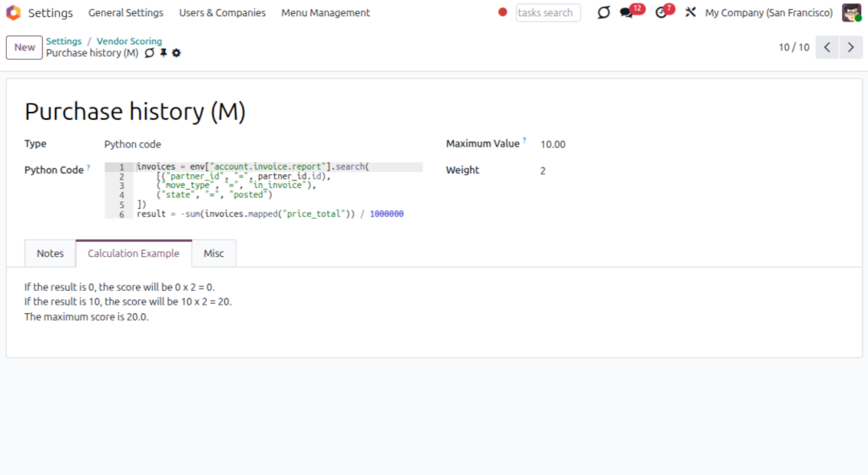Go to the next record arrow
868x475 pixels.
point(850,48)
